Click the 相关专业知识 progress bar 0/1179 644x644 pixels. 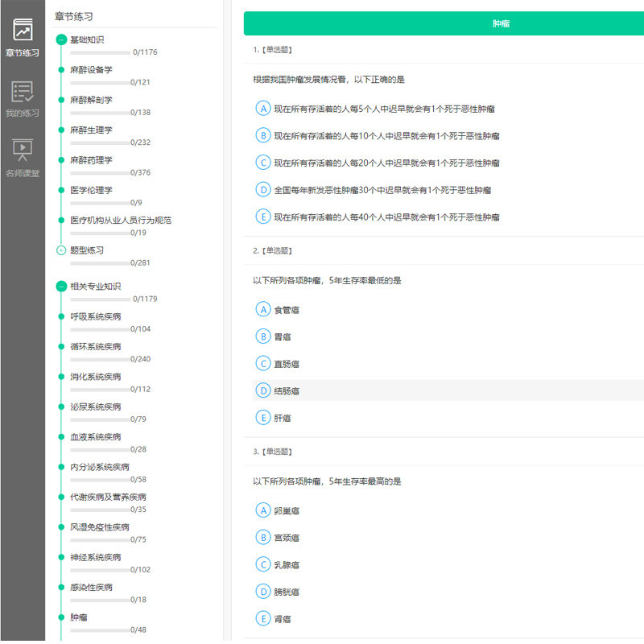tap(100, 299)
